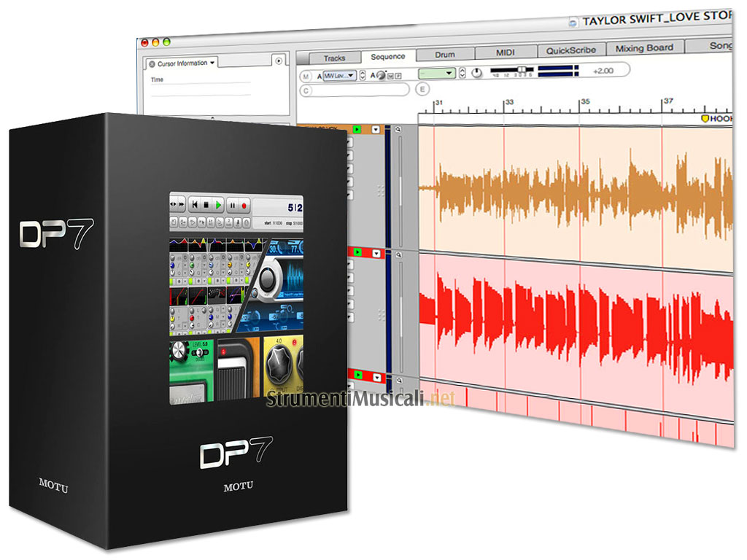This screenshot has width=747, height=560.
Task: Click the circular M button
Action: click(x=306, y=76)
